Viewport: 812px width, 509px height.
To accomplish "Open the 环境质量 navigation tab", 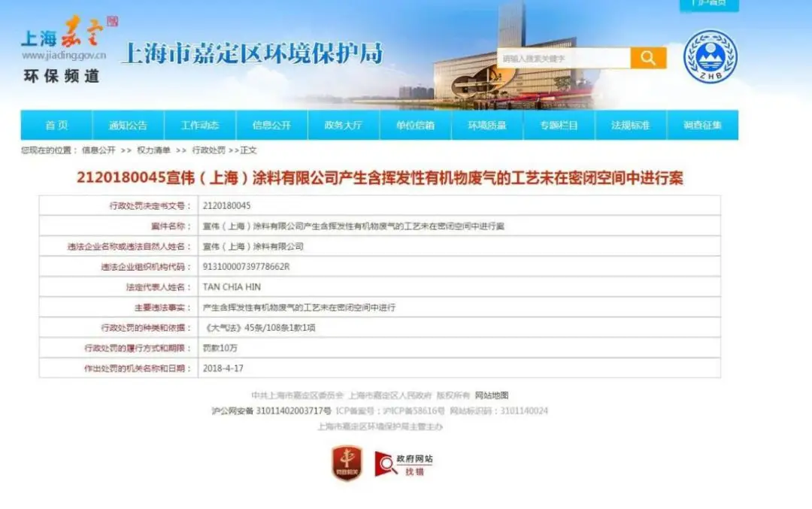I will tap(487, 126).
